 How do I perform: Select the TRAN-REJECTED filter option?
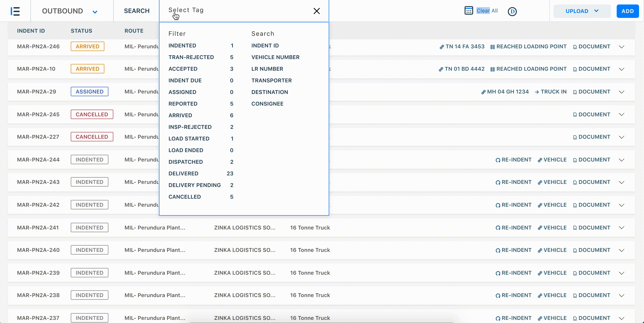tap(191, 57)
